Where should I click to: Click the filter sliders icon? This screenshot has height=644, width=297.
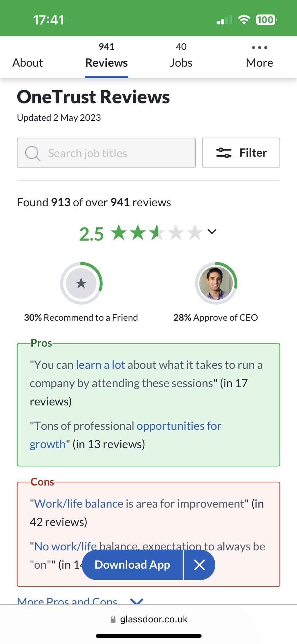224,153
